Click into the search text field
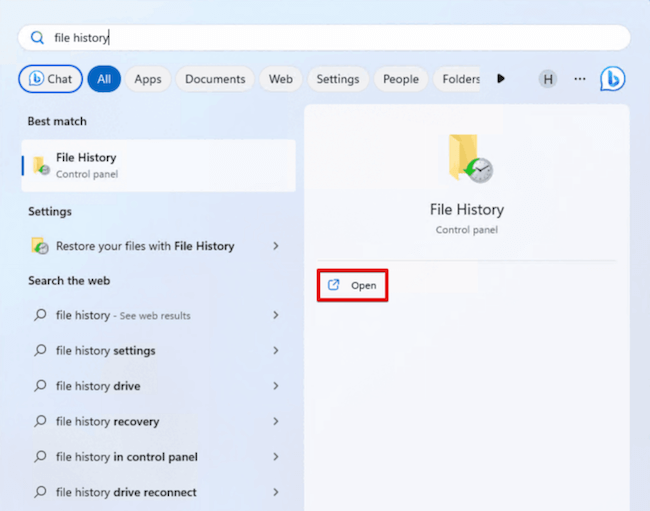650x511 pixels. click(330, 38)
